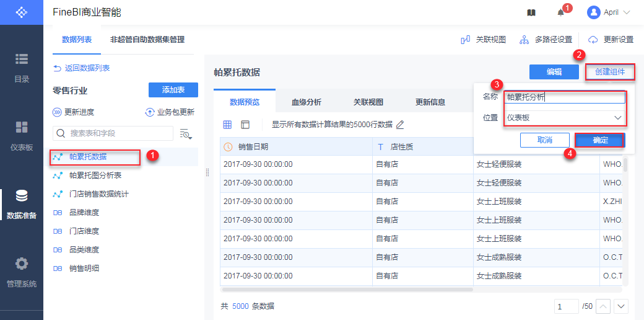The image size is (644, 320).
Task: Click the 名称 input field
Action: [x=563, y=97]
